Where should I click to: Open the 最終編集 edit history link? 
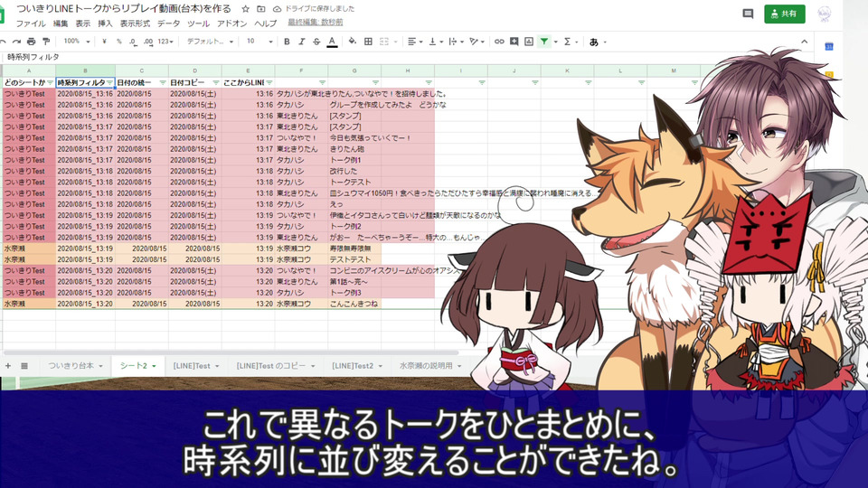pos(316,22)
